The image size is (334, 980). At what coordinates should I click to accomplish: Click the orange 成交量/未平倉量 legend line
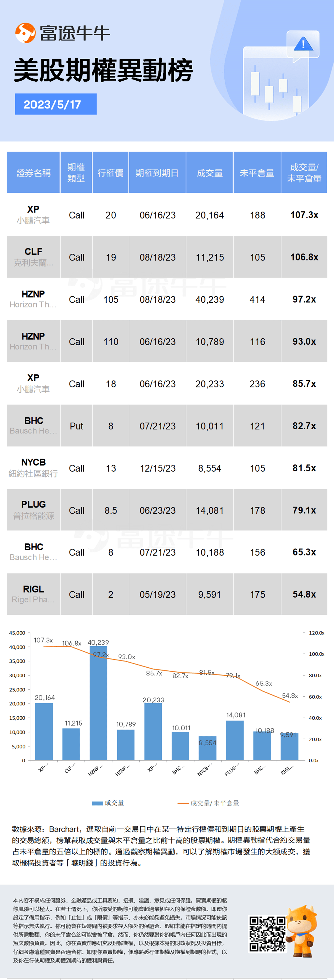[183, 803]
